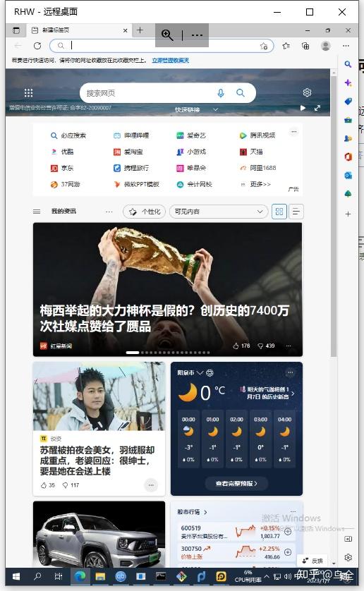Expand the 可见内容 dropdown
The height and width of the screenshot is (591, 364).
pos(219,212)
